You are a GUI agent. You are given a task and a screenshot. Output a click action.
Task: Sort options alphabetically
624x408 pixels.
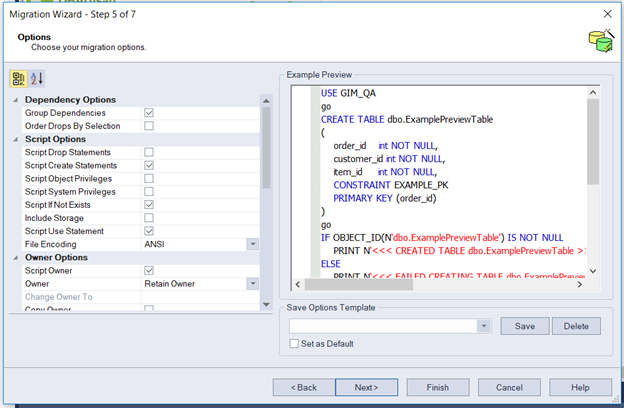pos(37,78)
